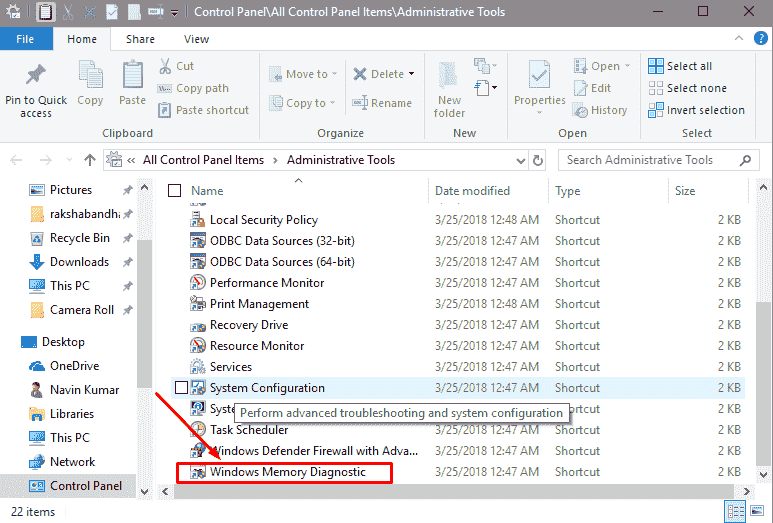Click Select none
Image resolution: width=773 pixels, height=523 pixels.
coord(687,88)
